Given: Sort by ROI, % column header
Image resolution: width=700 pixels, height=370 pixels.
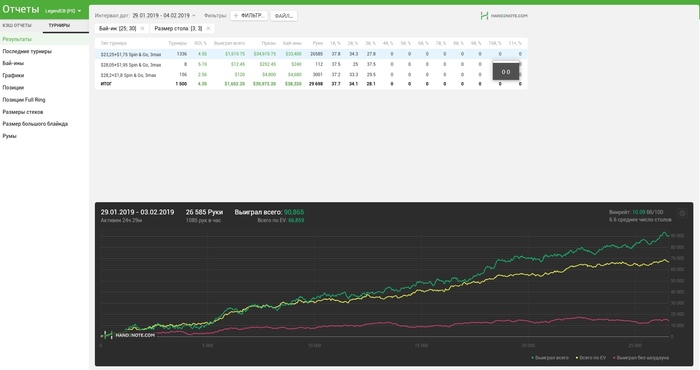Looking at the screenshot, I should [200, 43].
